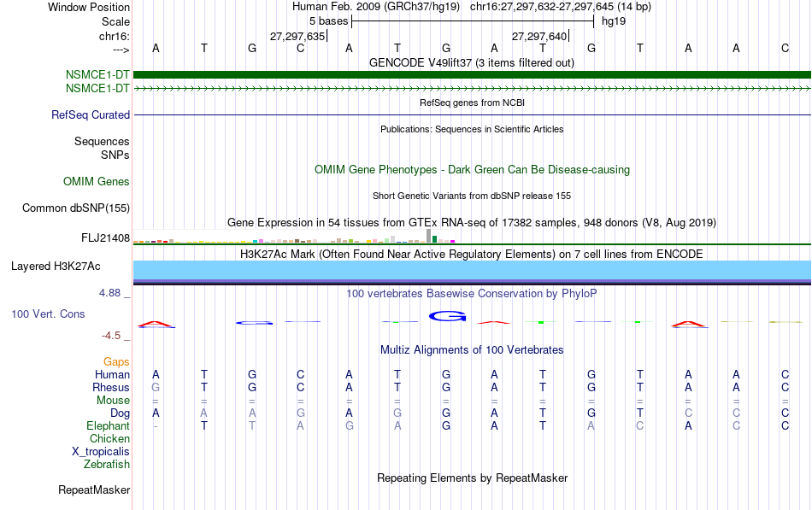The height and width of the screenshot is (510, 812).
Task: Click the blue RefSeq Curated gene line
Action: 473,115
